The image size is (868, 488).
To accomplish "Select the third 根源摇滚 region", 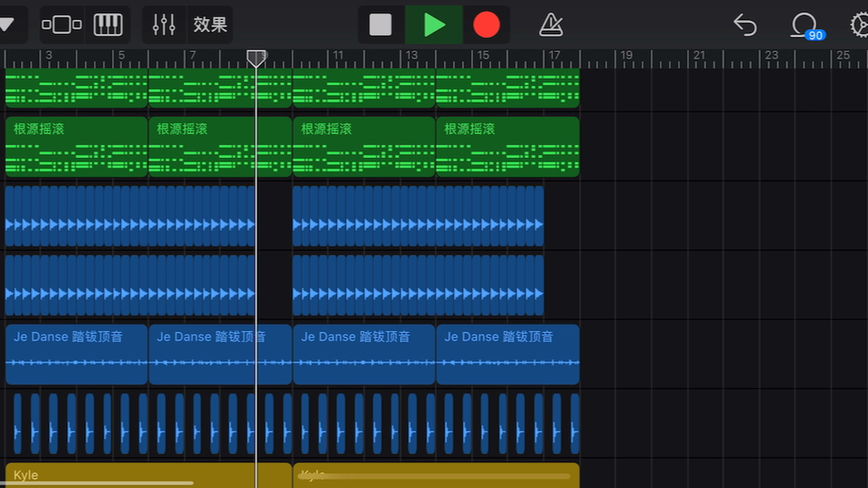I will [x=364, y=146].
